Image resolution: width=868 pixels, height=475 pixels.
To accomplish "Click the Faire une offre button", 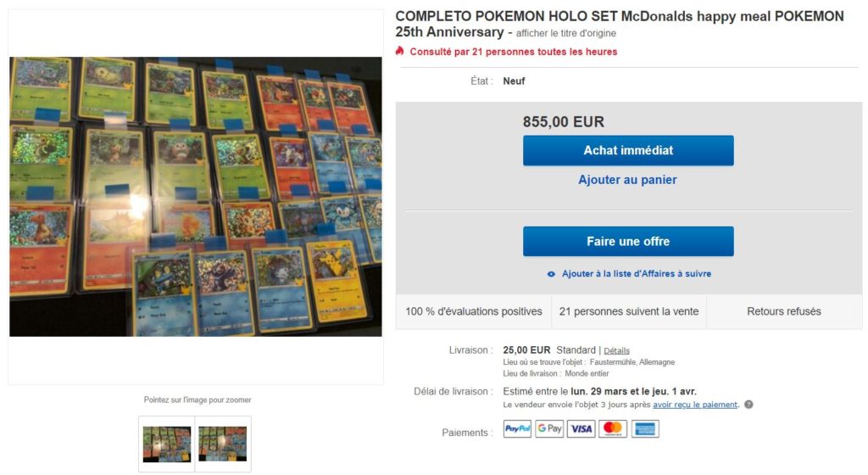I will pos(628,242).
